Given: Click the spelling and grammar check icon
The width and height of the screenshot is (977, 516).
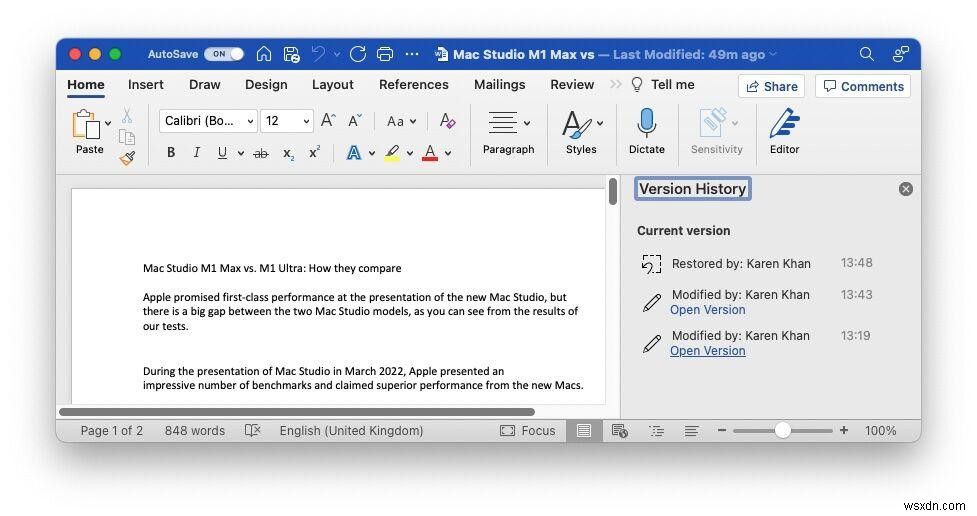Looking at the screenshot, I should pyautogui.click(x=252, y=431).
